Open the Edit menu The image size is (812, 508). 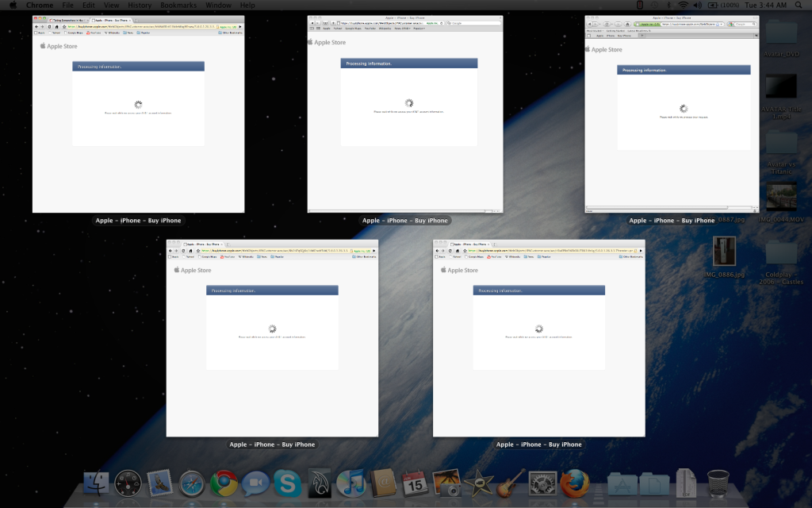tap(89, 6)
